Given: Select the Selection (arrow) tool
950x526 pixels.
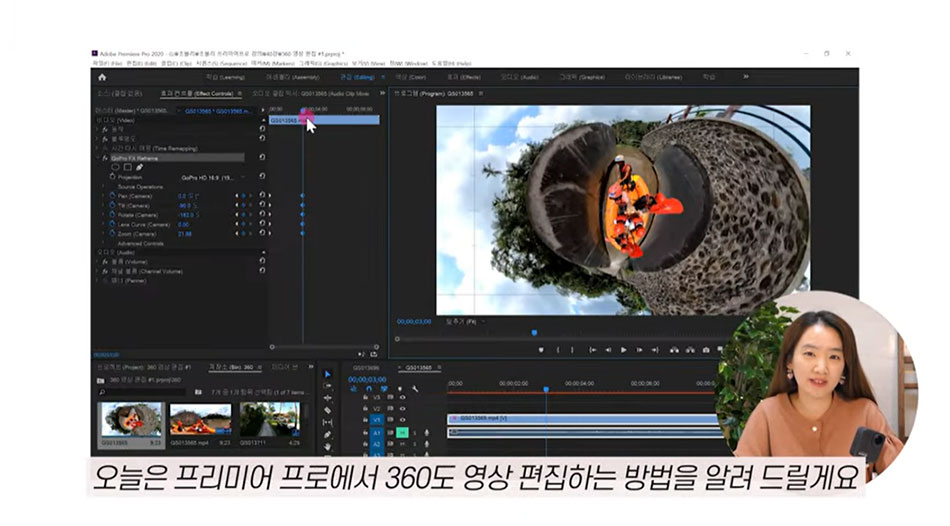Looking at the screenshot, I should coord(327,374).
